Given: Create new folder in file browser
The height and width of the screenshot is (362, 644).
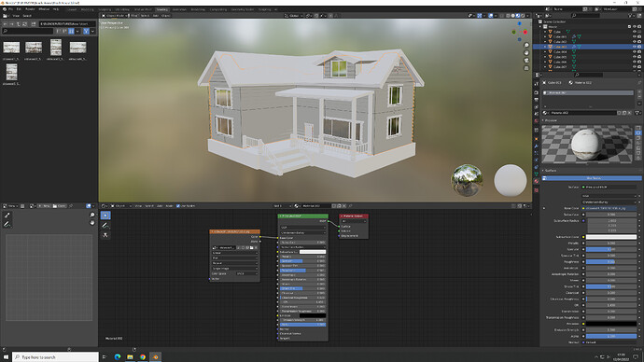Looking at the screenshot, I should (34, 24).
